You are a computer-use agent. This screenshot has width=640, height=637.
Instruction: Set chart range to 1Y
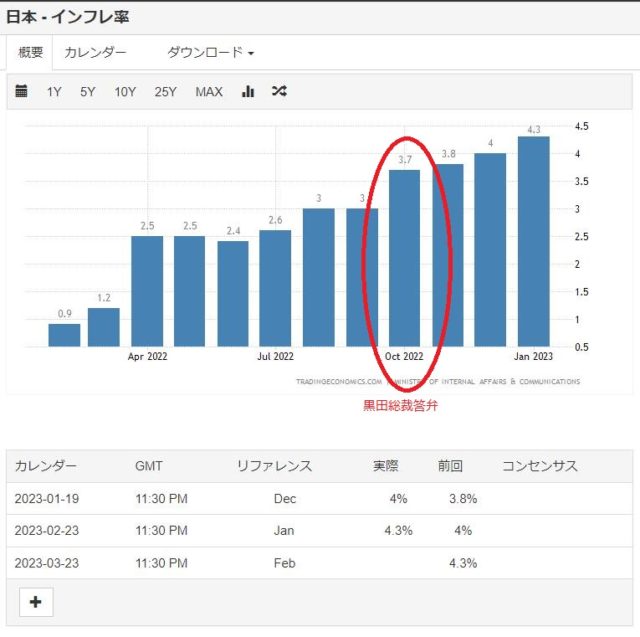[x=54, y=92]
